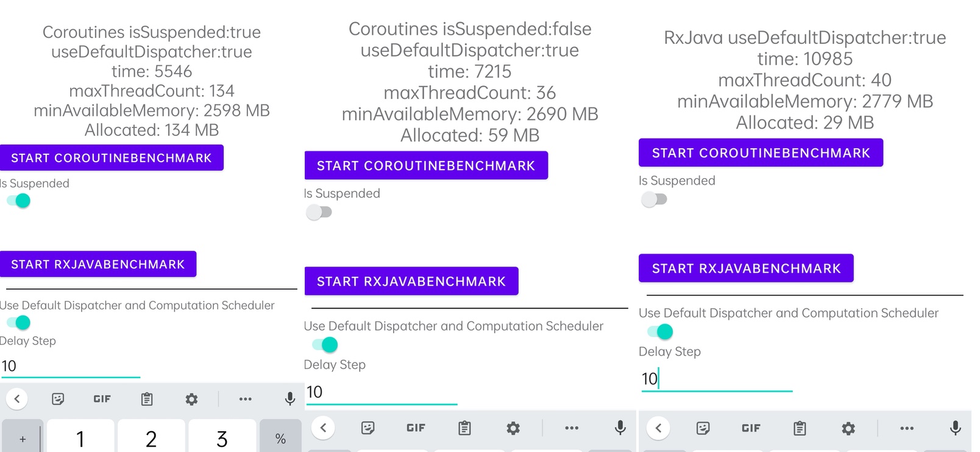Open the clipboard icon on the left keyboard

click(x=146, y=399)
